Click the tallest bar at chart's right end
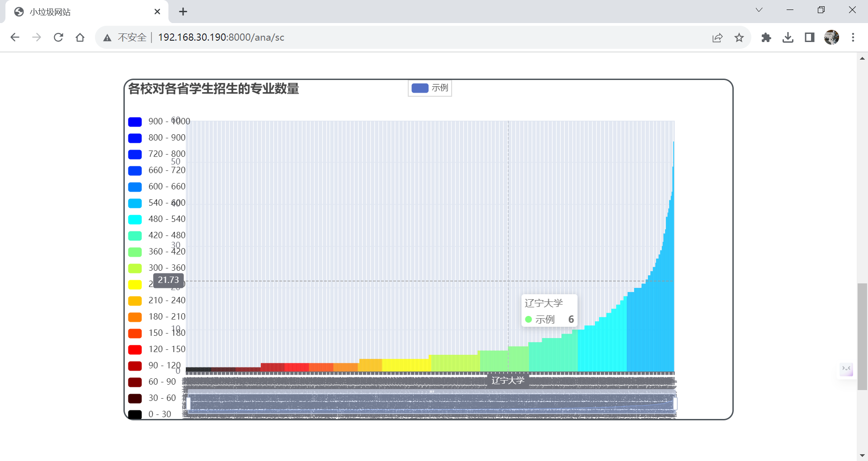The image size is (868, 461). (x=673, y=257)
